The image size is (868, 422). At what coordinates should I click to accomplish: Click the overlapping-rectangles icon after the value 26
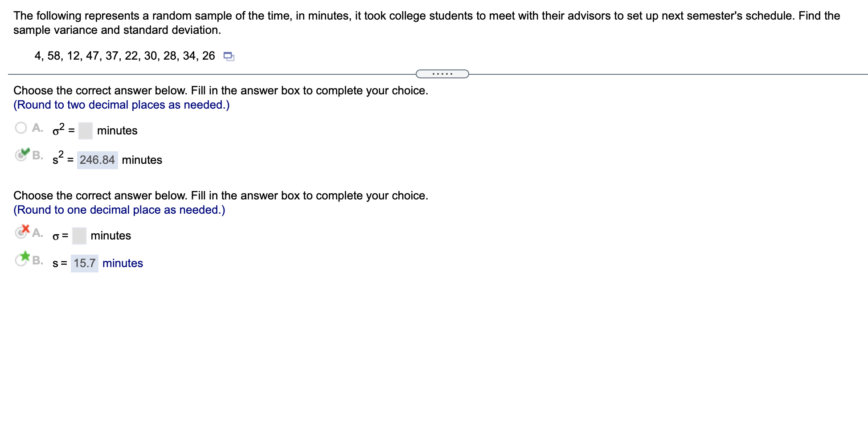click(228, 56)
